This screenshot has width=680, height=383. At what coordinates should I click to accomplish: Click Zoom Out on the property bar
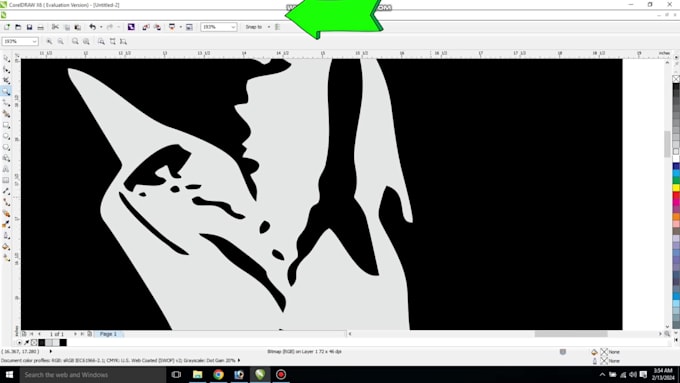[x=60, y=41]
